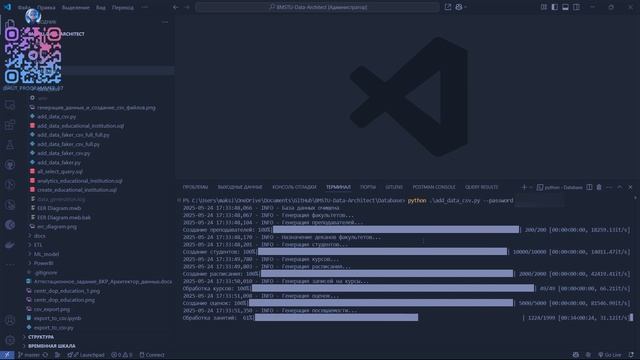Open the Extensions view in activity bar
640x360 pixels.
coord(10,125)
